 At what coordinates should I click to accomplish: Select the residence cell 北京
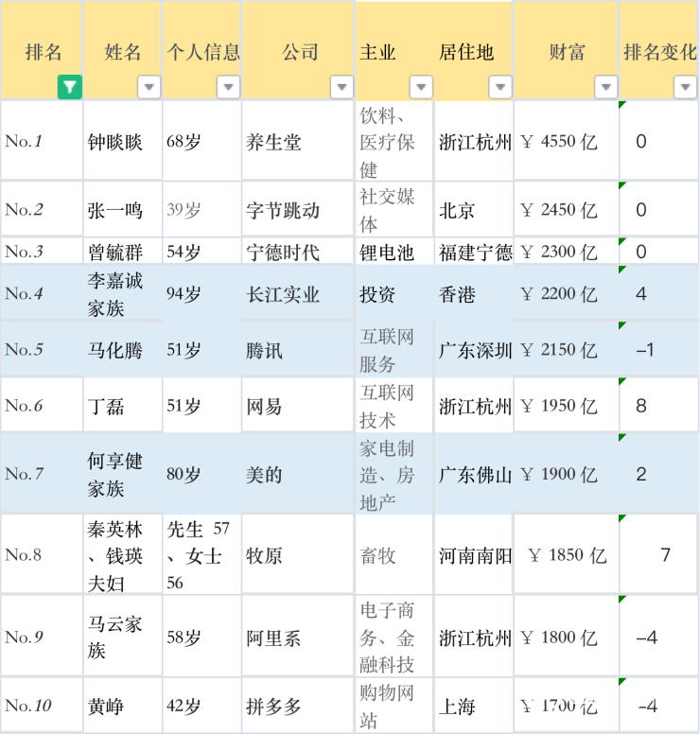[473, 209]
